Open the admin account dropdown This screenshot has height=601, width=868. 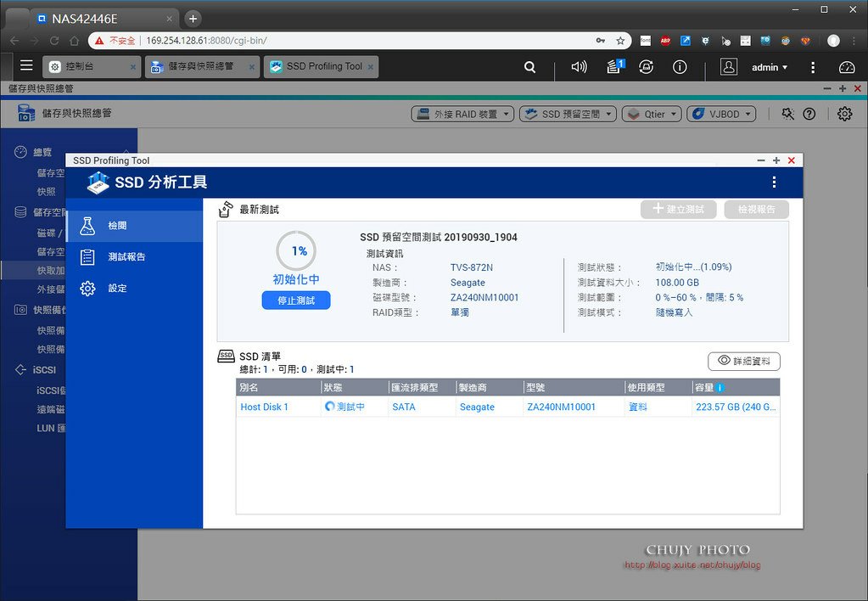tap(770, 67)
